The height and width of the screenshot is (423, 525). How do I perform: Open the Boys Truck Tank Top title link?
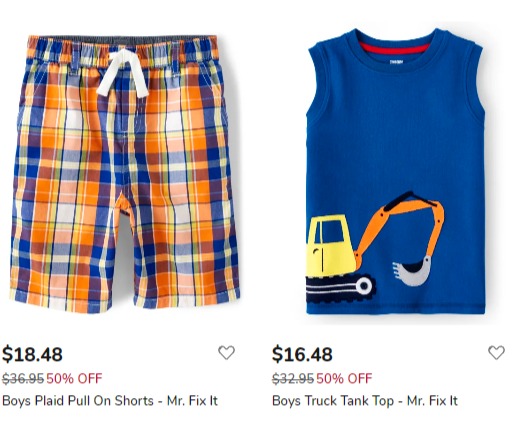tap(365, 401)
